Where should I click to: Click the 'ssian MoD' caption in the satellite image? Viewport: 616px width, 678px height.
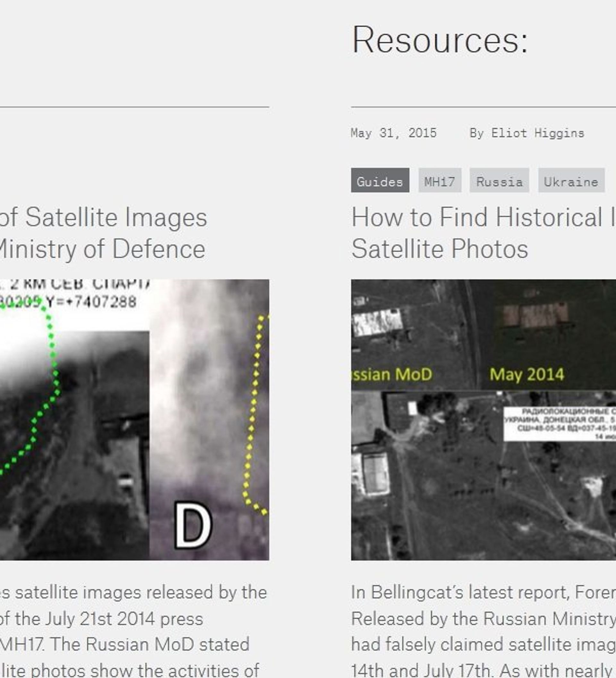click(x=392, y=374)
